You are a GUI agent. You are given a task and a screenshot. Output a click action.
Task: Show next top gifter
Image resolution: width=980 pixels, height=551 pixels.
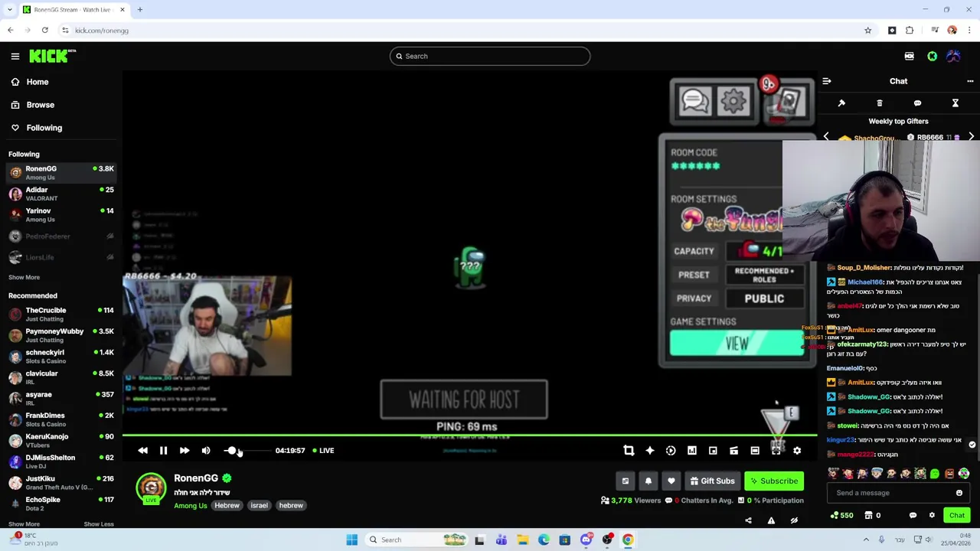pos(971,137)
